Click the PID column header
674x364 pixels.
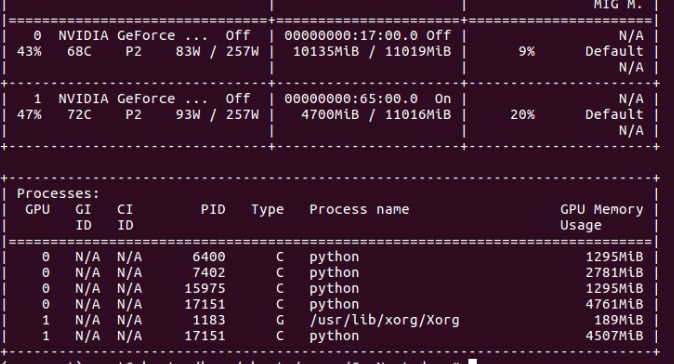coord(213,210)
